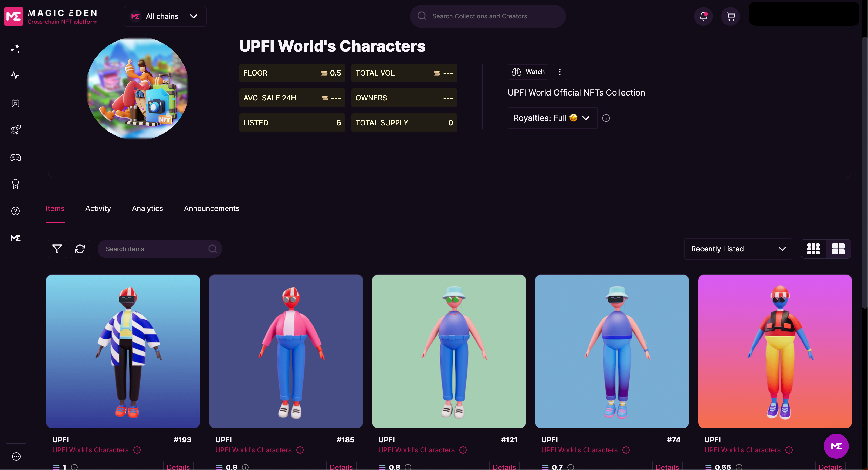
Task: Click info icon beside UPFI #74 collection name
Action: [x=626, y=450]
